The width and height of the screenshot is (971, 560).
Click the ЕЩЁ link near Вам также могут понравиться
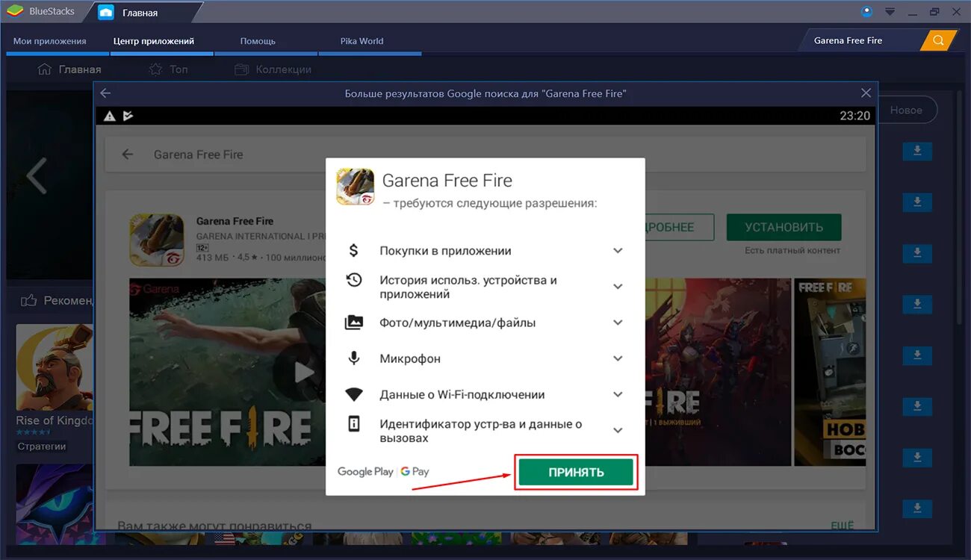tap(843, 526)
